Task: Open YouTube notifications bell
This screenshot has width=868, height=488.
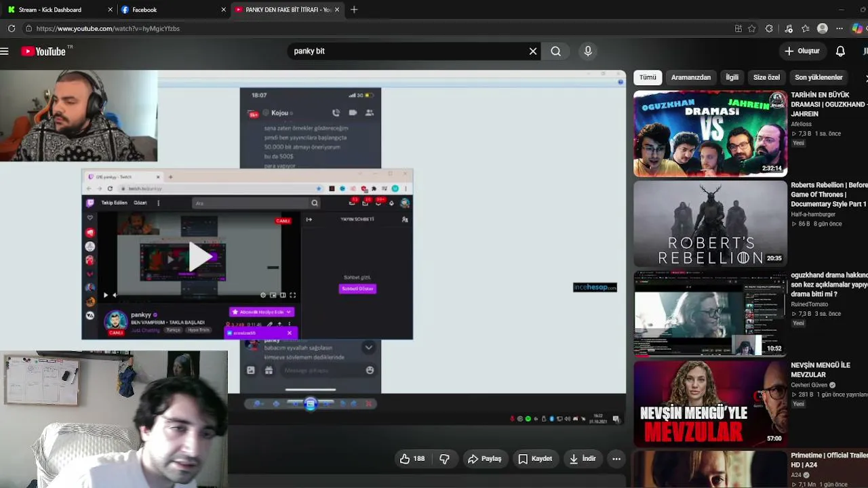Action: pos(840,51)
